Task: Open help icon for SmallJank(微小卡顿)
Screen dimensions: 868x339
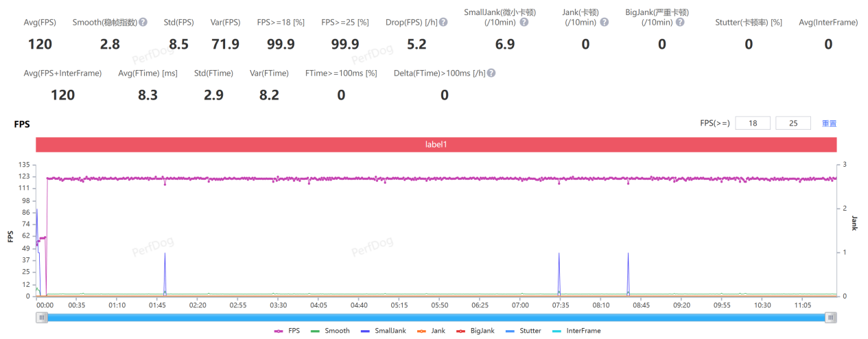Action: 524,22
